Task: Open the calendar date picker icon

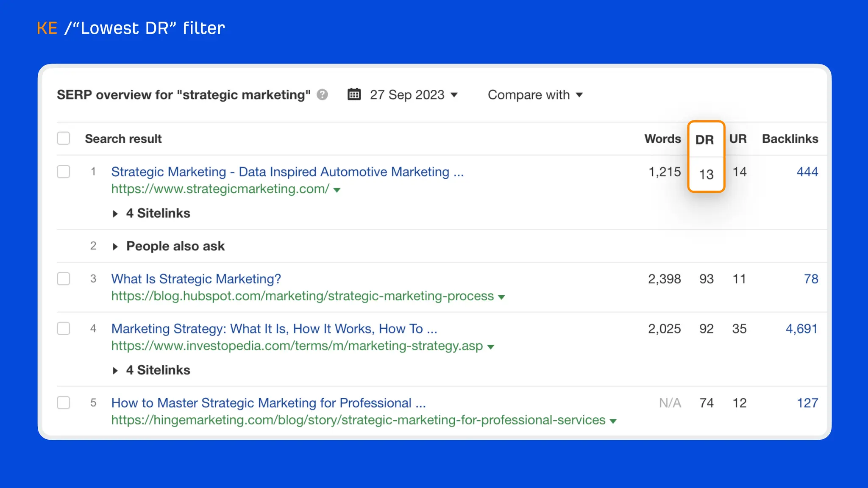Action: pos(354,94)
